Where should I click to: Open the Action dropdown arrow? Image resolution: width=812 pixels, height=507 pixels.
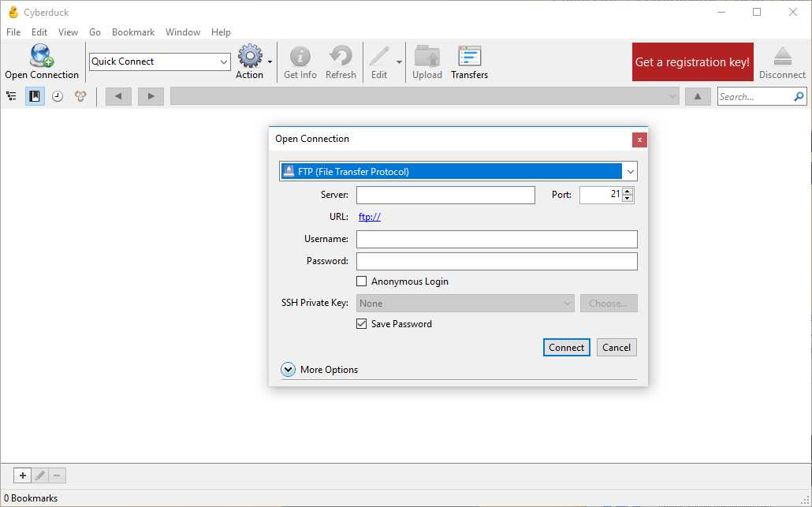[x=270, y=62]
